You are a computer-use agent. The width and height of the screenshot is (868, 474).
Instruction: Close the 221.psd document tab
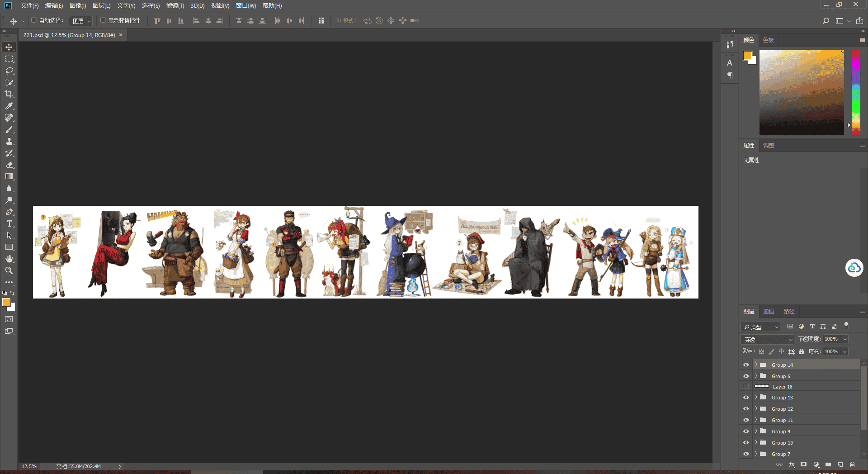[x=121, y=35]
